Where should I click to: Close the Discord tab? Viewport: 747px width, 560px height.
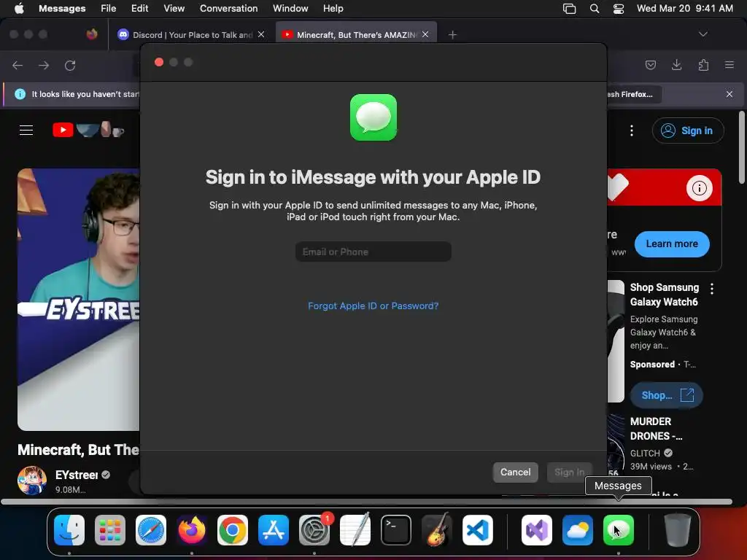(x=261, y=34)
